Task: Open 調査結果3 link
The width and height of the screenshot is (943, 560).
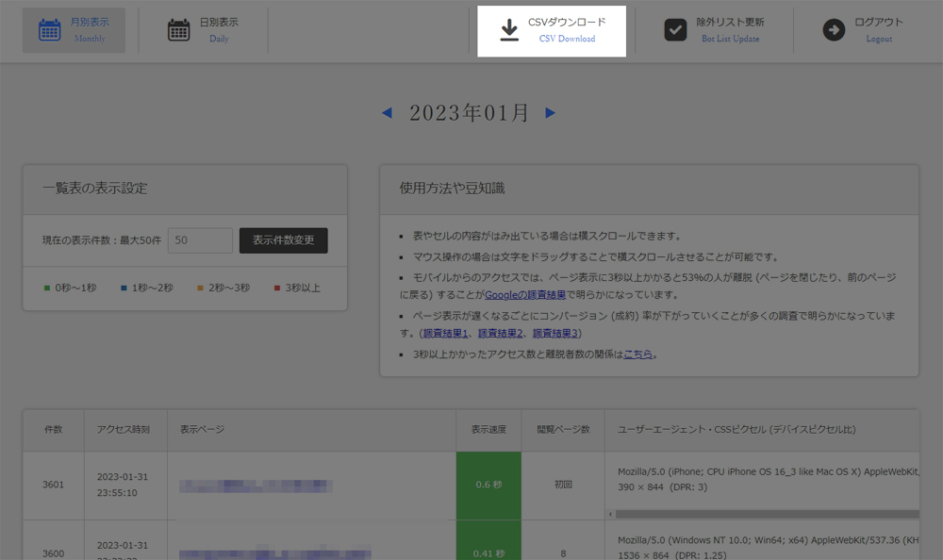Action: click(x=555, y=333)
